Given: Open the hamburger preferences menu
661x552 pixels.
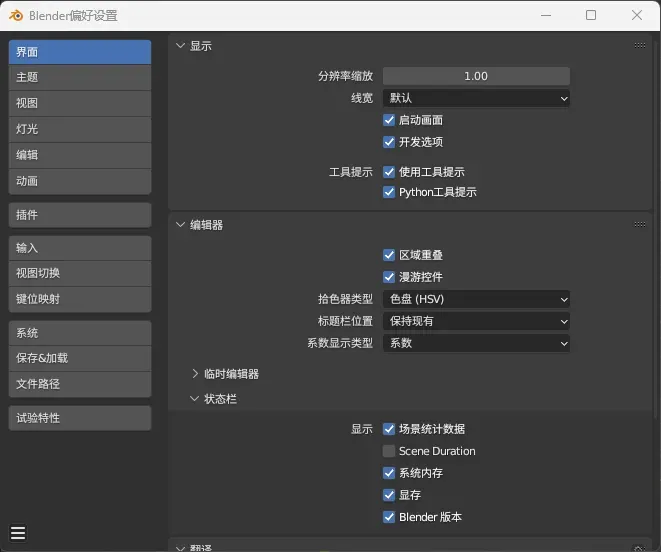Looking at the screenshot, I should pyautogui.click(x=18, y=533).
